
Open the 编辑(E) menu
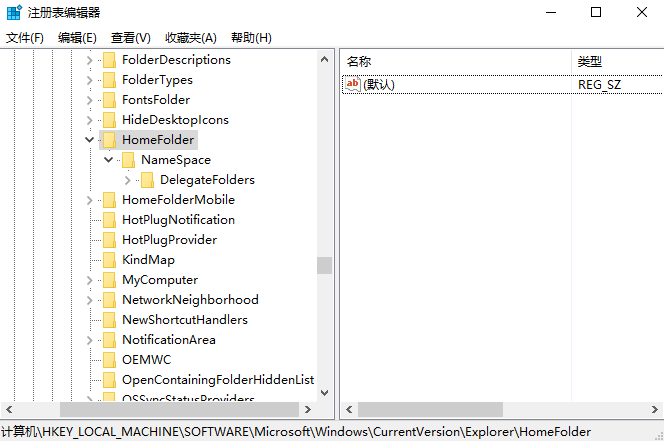(x=77, y=38)
